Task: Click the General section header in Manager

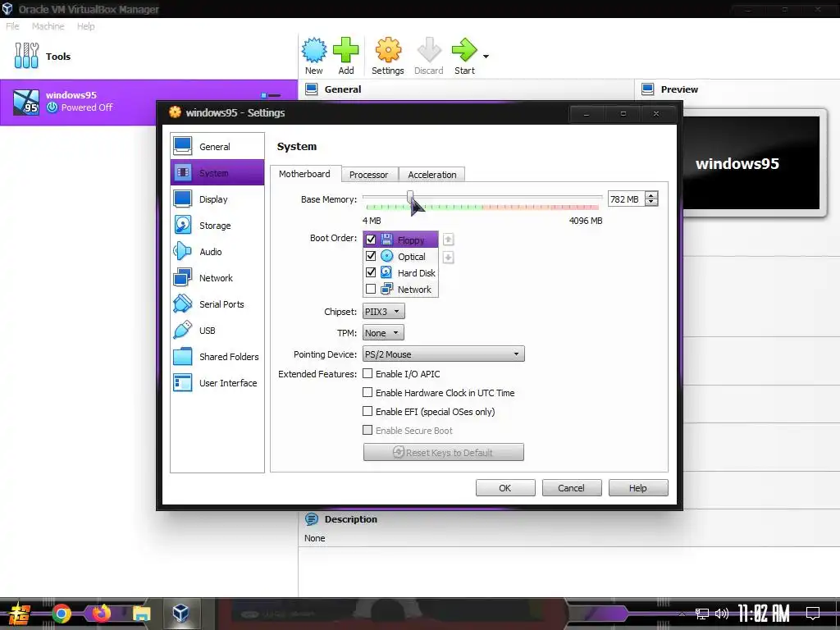Action: pyautogui.click(x=343, y=89)
